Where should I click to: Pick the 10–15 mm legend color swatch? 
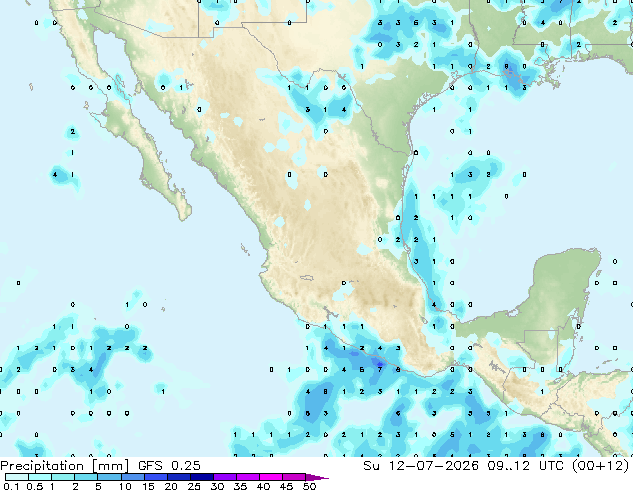click(132, 477)
